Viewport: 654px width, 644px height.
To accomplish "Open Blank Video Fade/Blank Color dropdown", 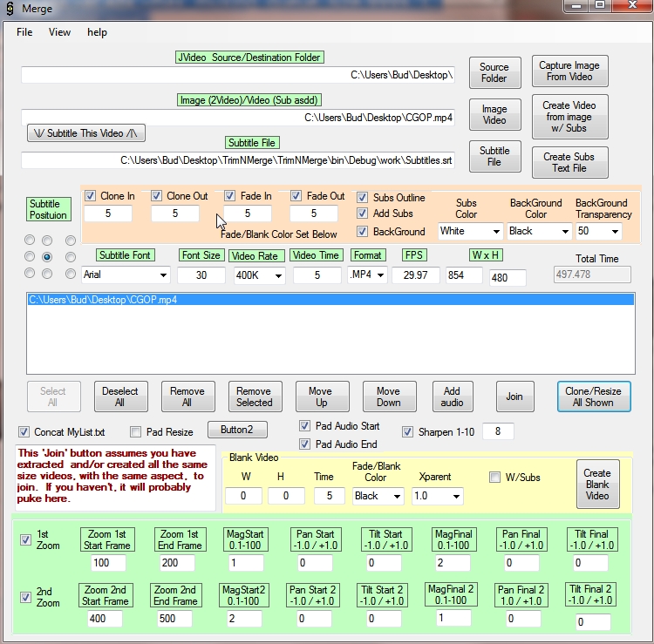I will pyautogui.click(x=378, y=496).
